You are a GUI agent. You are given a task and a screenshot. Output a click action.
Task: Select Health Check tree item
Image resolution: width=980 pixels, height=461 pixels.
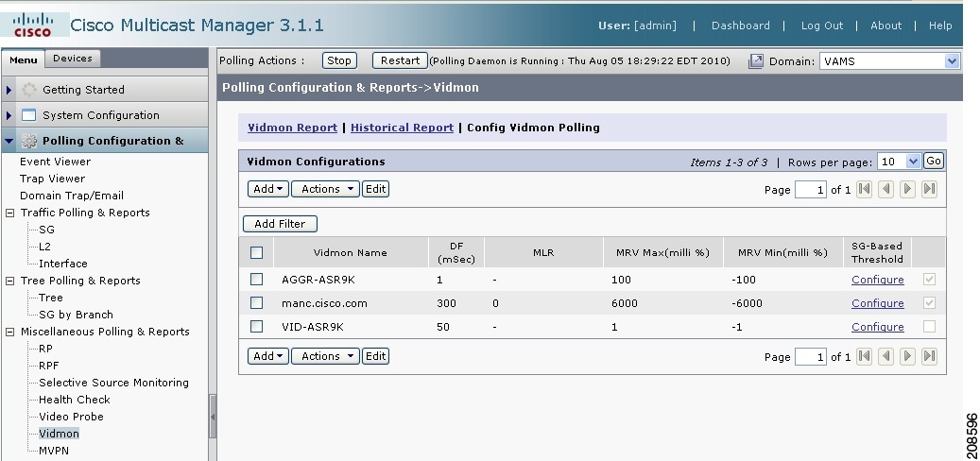click(75, 400)
